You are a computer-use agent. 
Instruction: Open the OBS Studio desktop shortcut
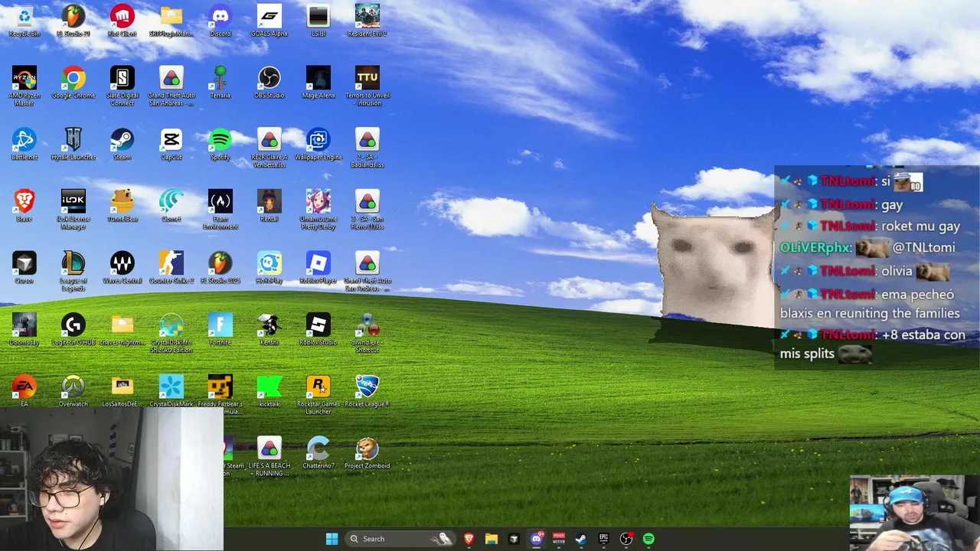point(269,83)
